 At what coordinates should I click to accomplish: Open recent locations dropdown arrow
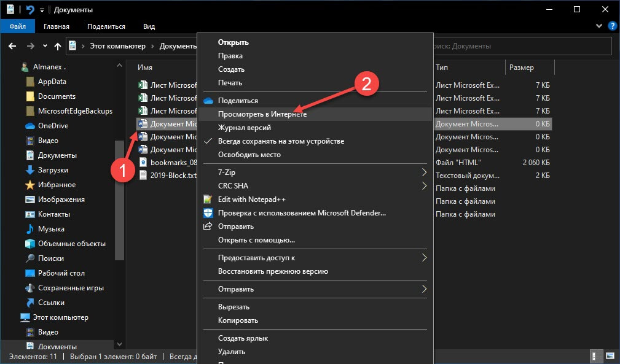[x=45, y=46]
